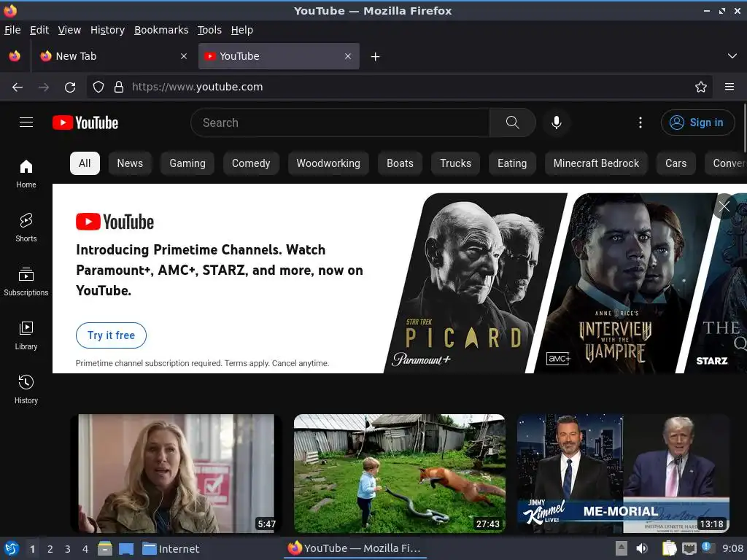
Task: Open the Picard Paramount+ banner poster
Action: point(476,283)
